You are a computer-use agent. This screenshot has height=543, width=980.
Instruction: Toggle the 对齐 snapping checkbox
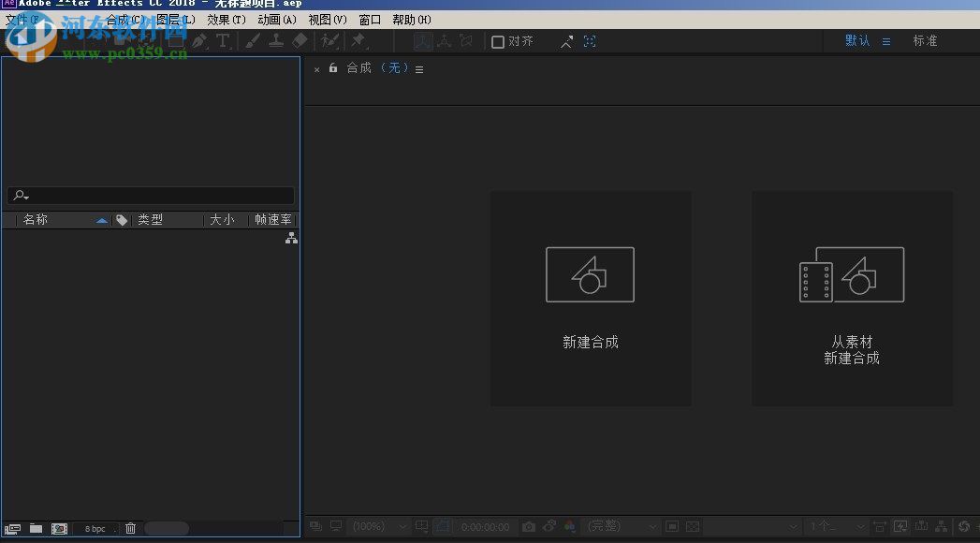(497, 41)
